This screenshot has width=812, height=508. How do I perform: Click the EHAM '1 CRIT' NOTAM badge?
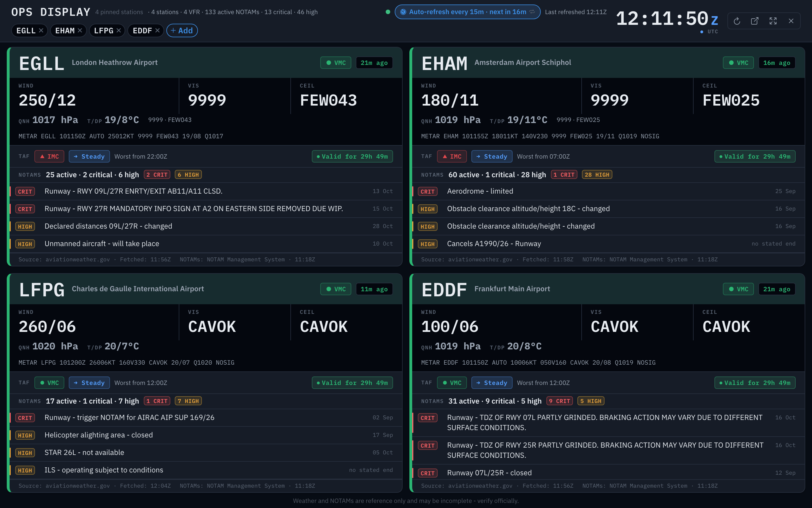click(564, 175)
